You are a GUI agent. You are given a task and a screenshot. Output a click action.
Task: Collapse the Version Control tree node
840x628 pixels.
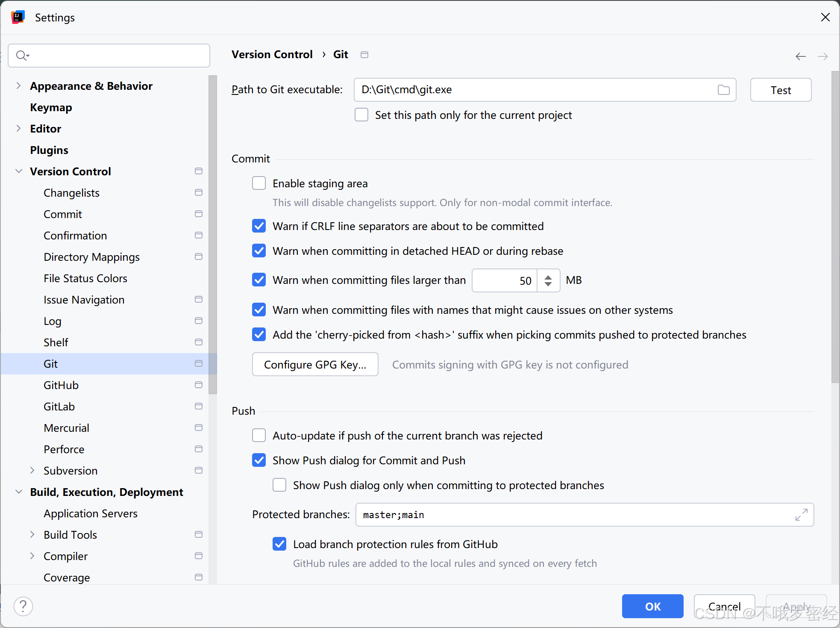(x=18, y=171)
